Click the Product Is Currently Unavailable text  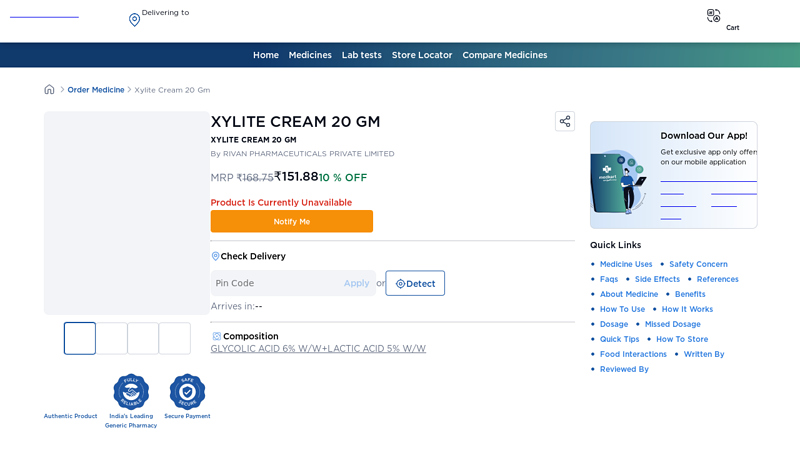point(281,203)
